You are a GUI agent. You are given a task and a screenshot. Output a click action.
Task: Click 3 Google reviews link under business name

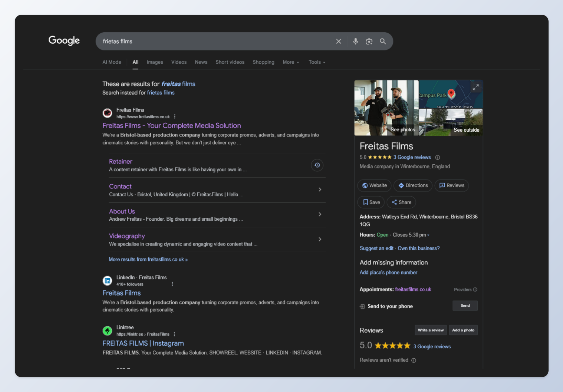click(x=412, y=157)
